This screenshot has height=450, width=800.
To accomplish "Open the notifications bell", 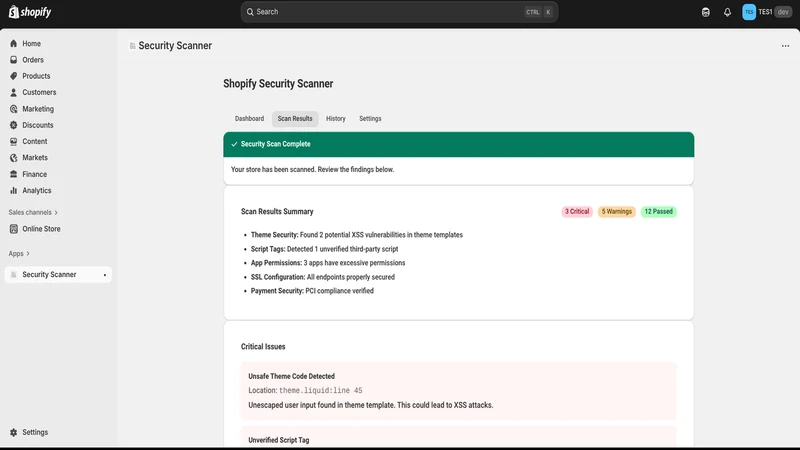I will tap(727, 12).
